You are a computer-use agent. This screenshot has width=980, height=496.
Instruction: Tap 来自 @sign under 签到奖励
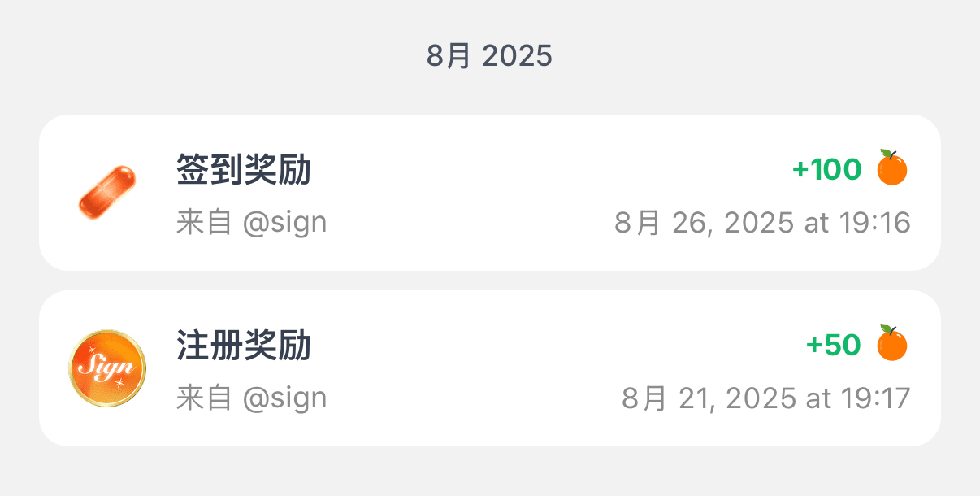252,222
